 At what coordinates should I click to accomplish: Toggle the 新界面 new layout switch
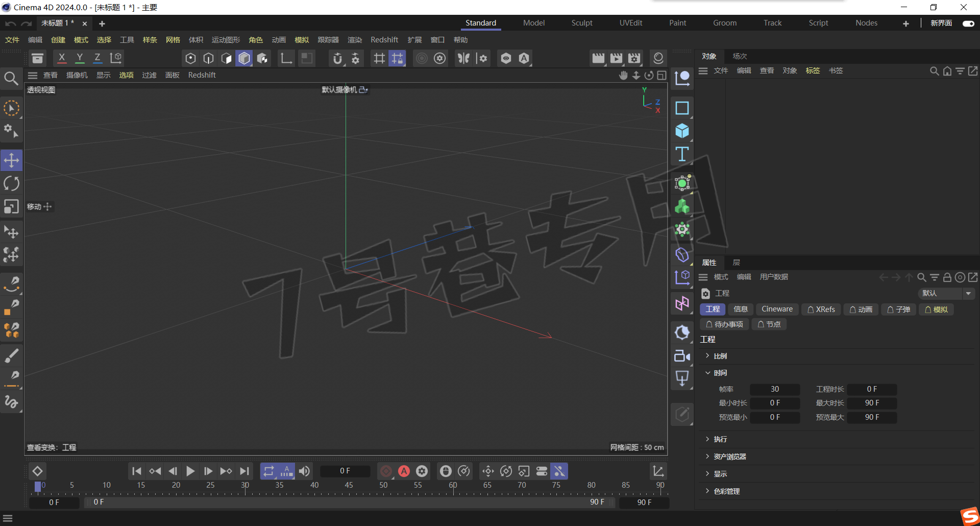point(968,23)
